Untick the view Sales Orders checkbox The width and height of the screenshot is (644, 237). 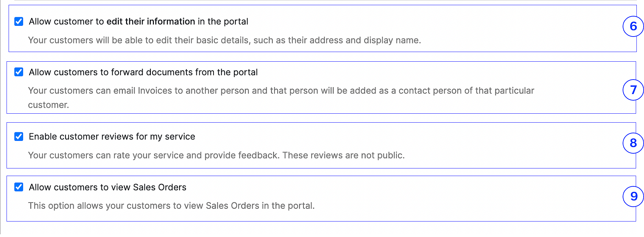(x=19, y=187)
